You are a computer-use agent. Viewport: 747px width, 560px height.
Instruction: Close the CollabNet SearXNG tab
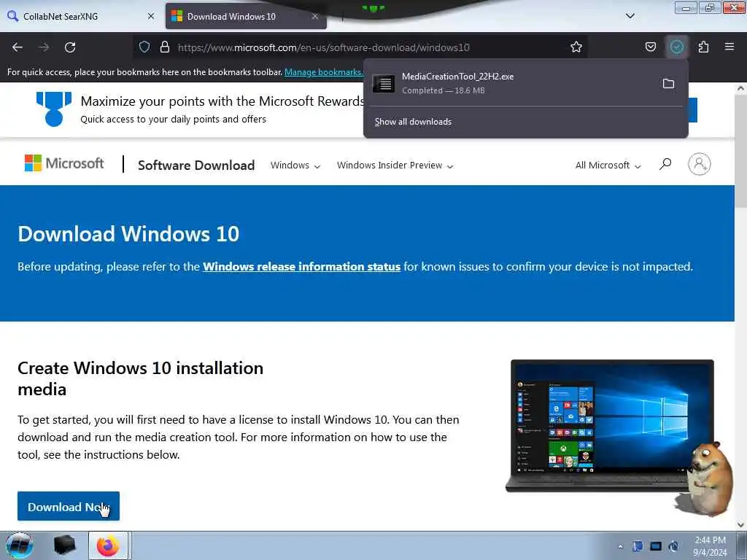click(151, 16)
